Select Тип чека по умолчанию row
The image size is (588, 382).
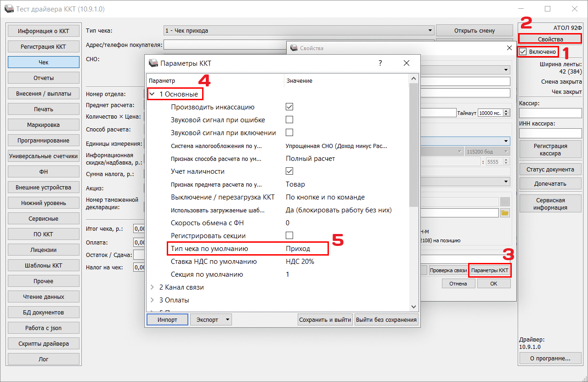pos(247,249)
